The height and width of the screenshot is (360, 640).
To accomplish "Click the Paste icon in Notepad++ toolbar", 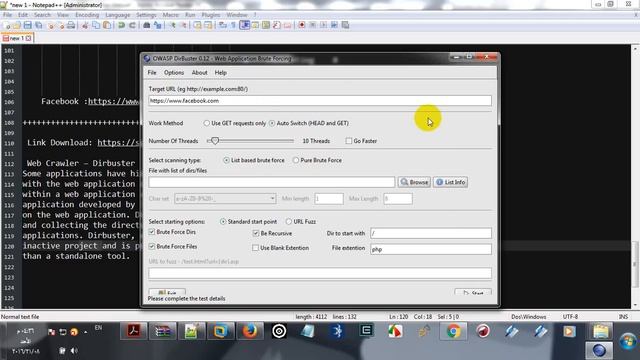I will click(107, 25).
